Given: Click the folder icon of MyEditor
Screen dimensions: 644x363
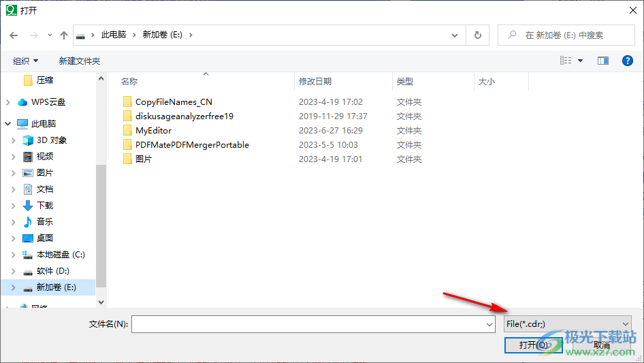Looking at the screenshot, I should point(127,131).
